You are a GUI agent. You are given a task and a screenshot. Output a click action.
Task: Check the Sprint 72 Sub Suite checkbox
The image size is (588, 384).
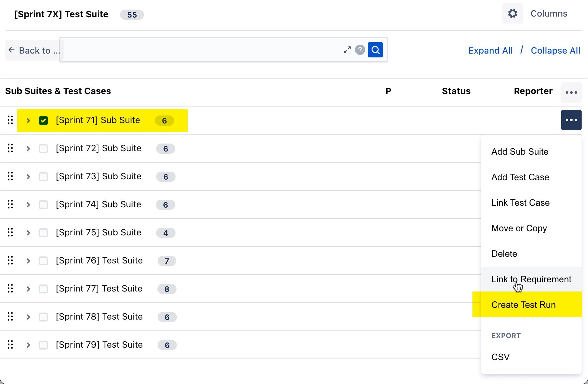click(43, 149)
